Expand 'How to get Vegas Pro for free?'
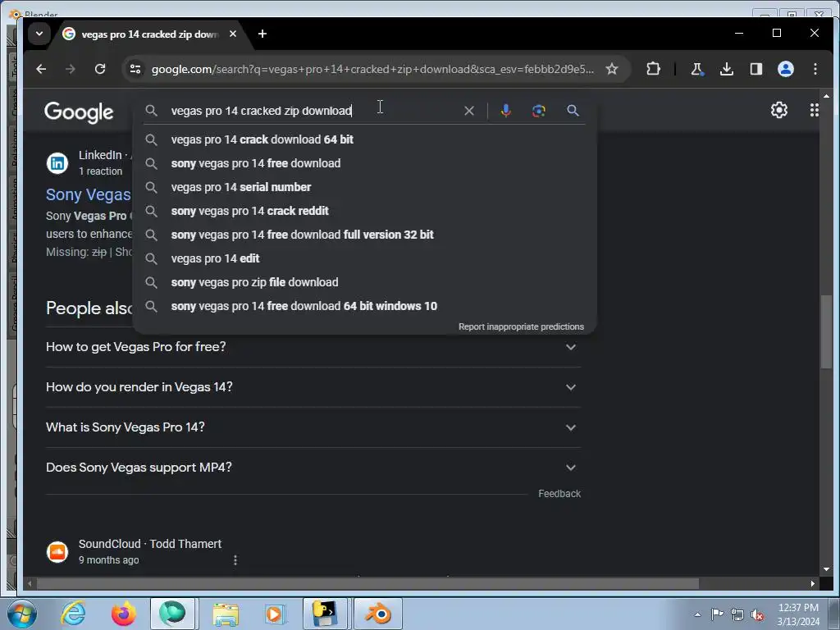This screenshot has width=840, height=630. 313,347
